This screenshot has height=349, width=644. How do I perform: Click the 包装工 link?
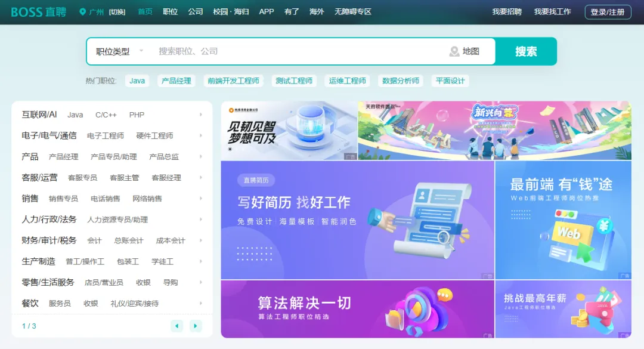pyautogui.click(x=128, y=261)
